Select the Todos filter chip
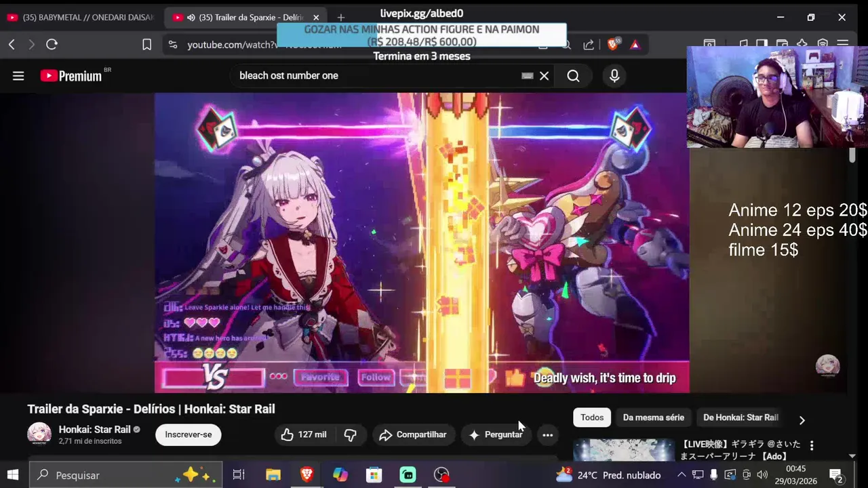Viewport: 868px width, 488px height. pos(592,418)
